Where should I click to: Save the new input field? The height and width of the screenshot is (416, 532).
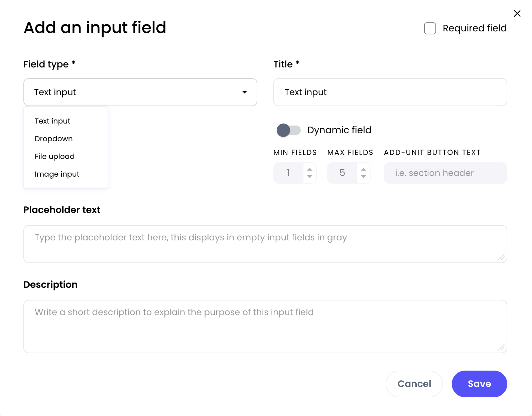click(x=479, y=384)
